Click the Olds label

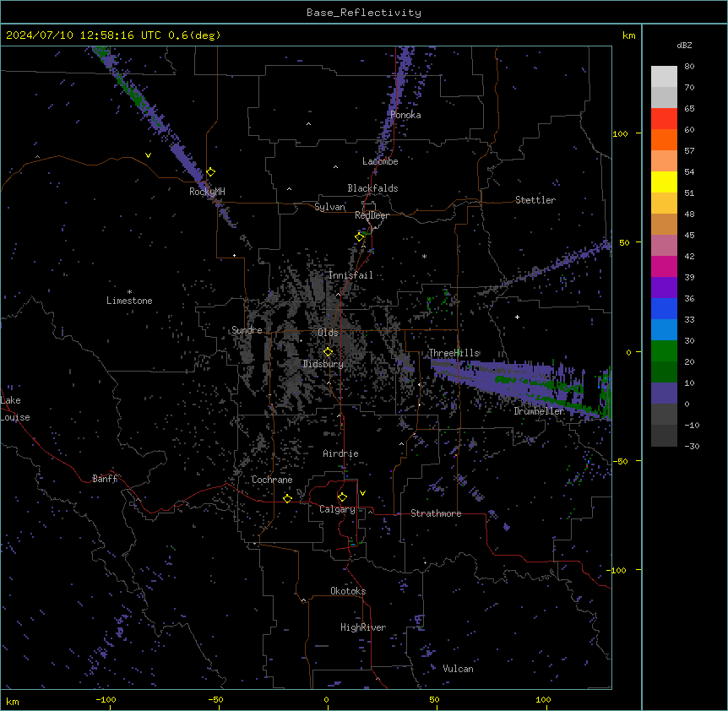point(328,333)
